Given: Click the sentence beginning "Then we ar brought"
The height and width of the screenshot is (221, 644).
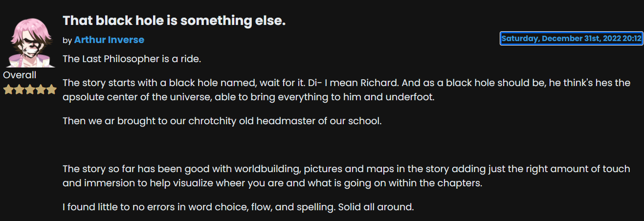Looking at the screenshot, I should click(222, 121).
